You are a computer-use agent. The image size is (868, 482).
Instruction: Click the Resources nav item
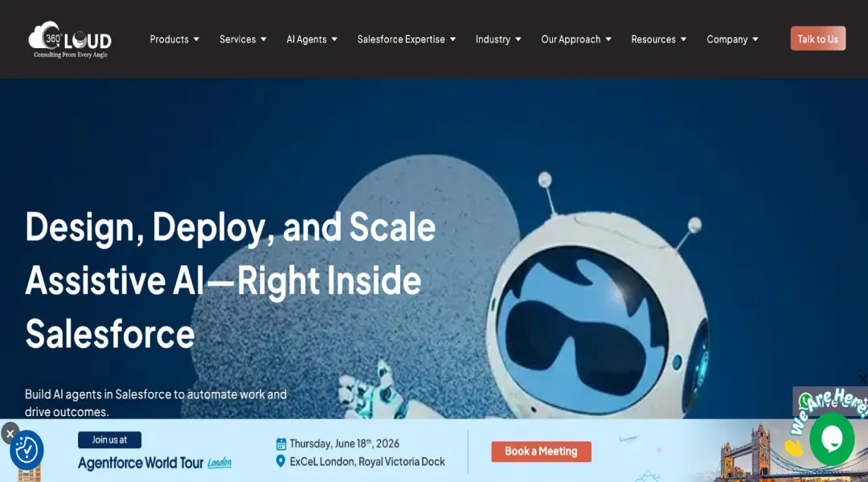653,39
